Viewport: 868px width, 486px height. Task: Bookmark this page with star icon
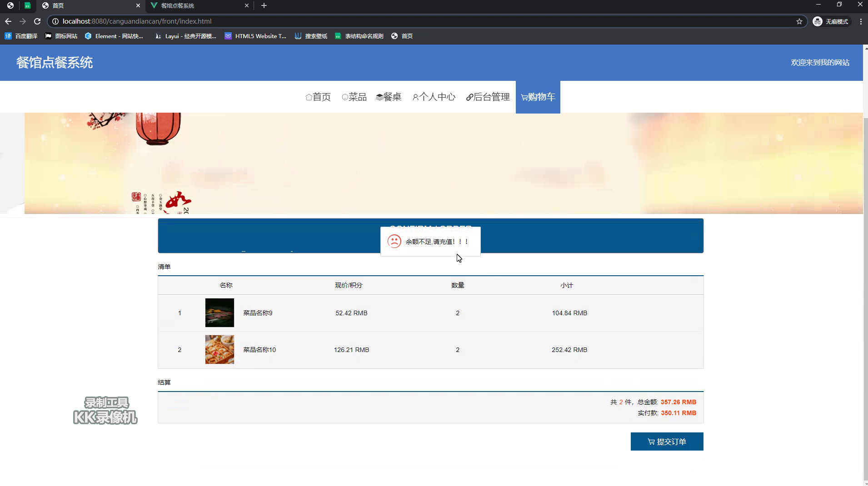pos(799,21)
